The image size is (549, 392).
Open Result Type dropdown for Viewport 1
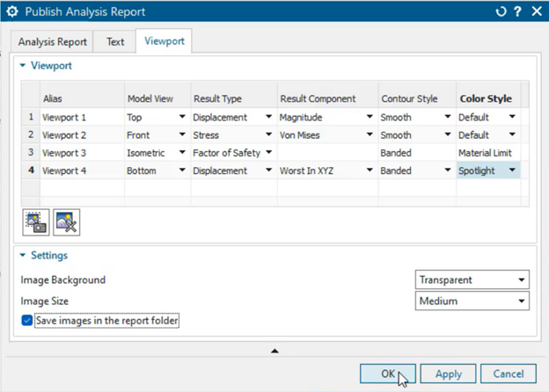click(268, 117)
